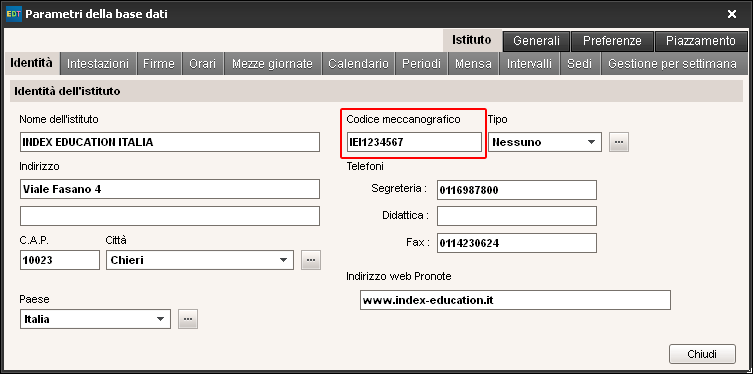Click the Chiudi button
Screen dimensions: 753x374
tap(702, 354)
